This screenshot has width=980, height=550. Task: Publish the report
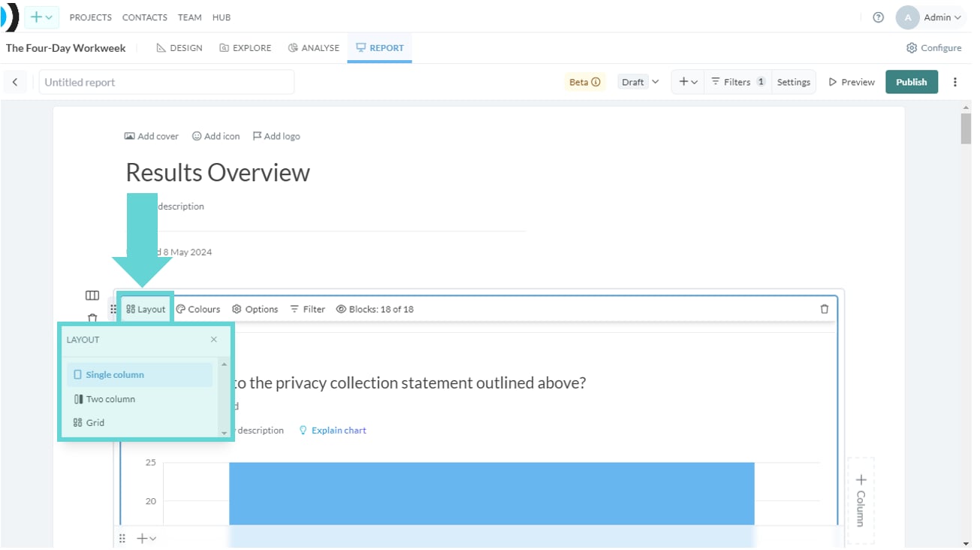point(912,82)
